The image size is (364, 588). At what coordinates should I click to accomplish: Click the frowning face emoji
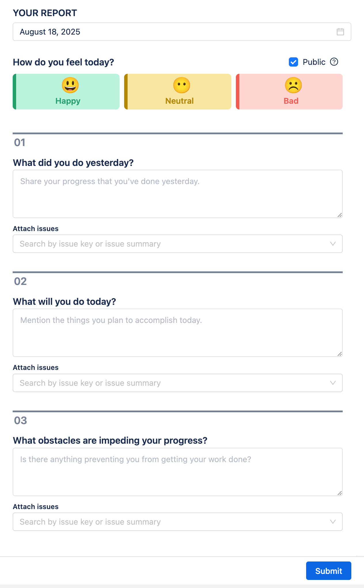click(x=293, y=85)
